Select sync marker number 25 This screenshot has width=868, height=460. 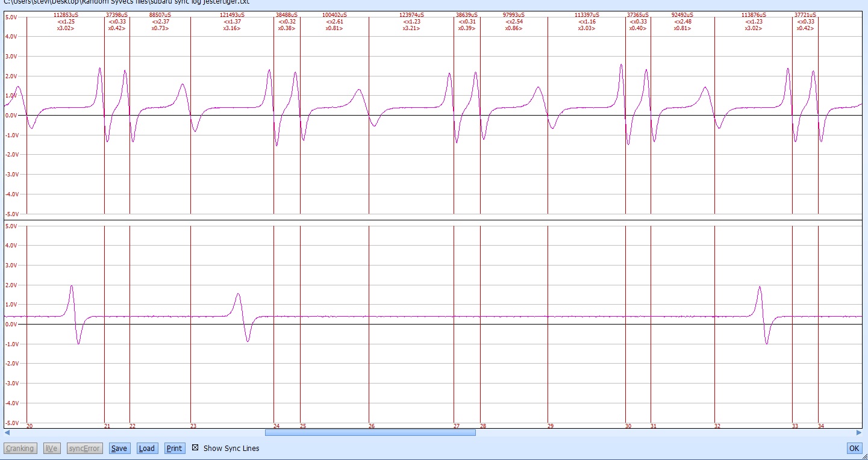click(303, 426)
